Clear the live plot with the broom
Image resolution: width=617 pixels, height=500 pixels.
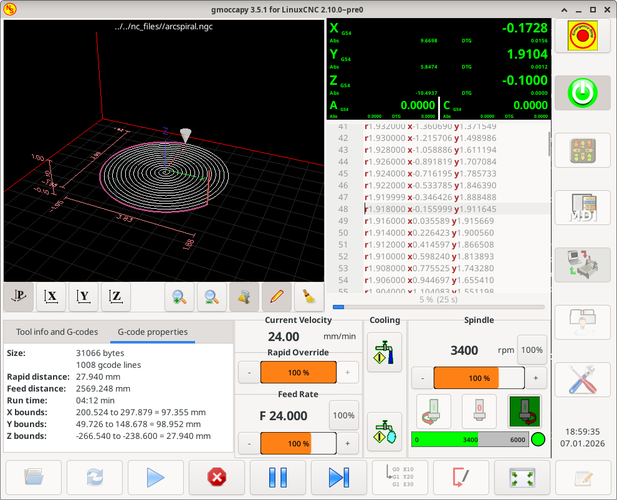(x=309, y=296)
